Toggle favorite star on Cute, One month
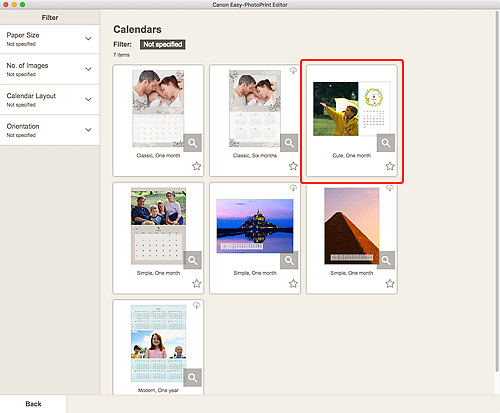The width and height of the screenshot is (500, 413). coord(390,166)
